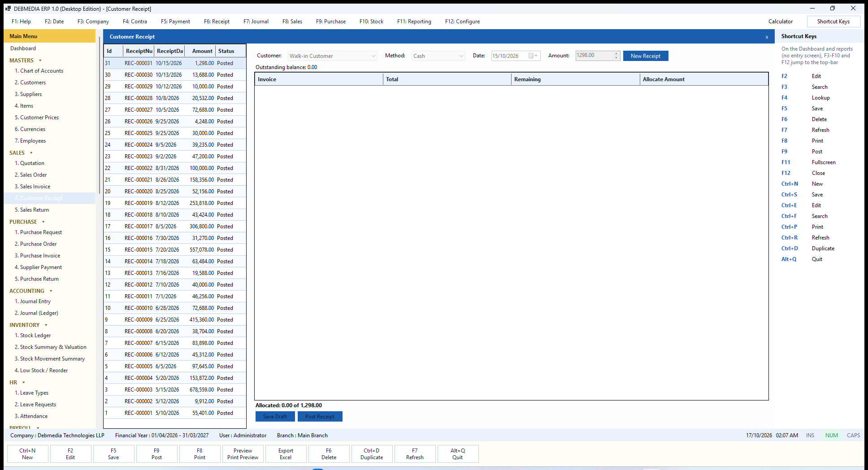Click Post Receipt button
Viewport: 868px width, 470px height.
[x=320, y=417]
